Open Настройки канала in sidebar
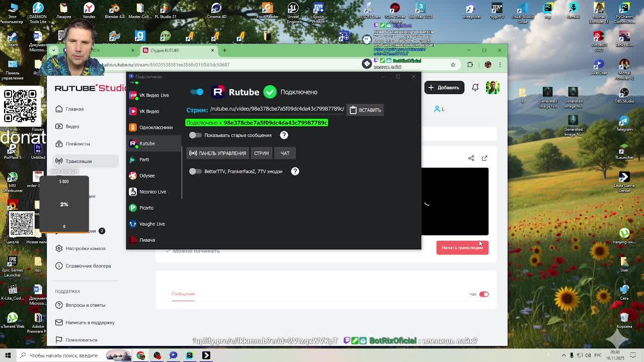644x362 pixels. [x=86, y=248]
